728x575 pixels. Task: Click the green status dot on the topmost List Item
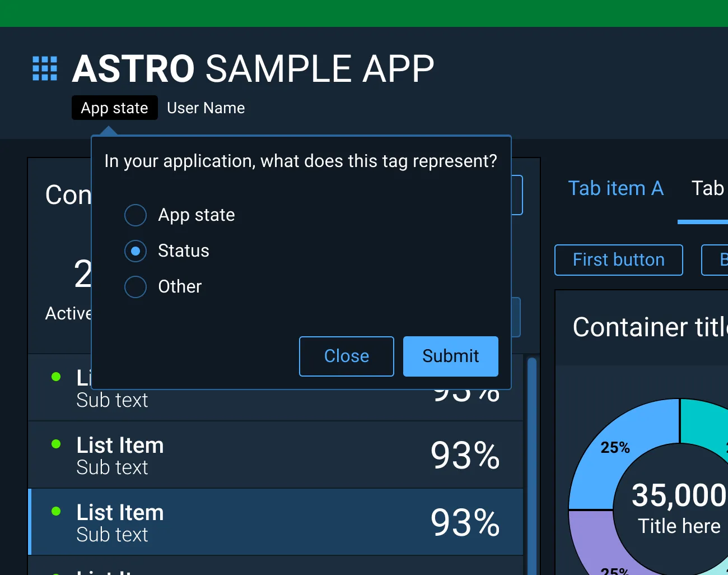pos(55,377)
